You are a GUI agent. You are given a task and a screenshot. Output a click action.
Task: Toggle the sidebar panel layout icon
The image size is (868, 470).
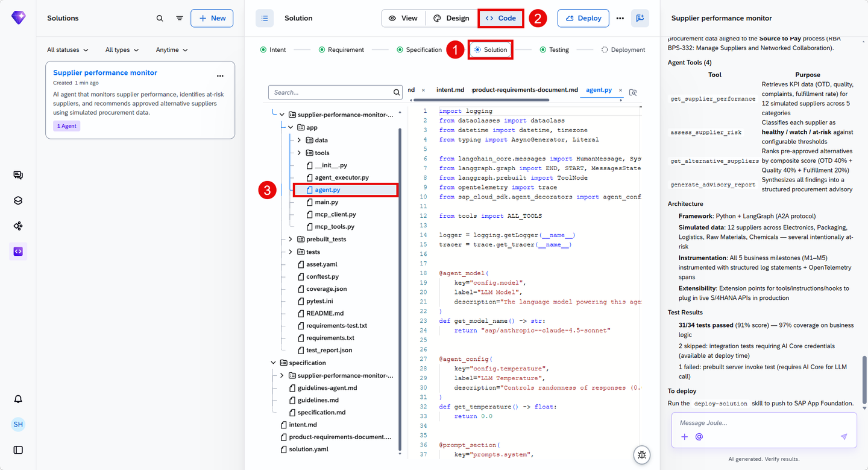tap(18, 449)
